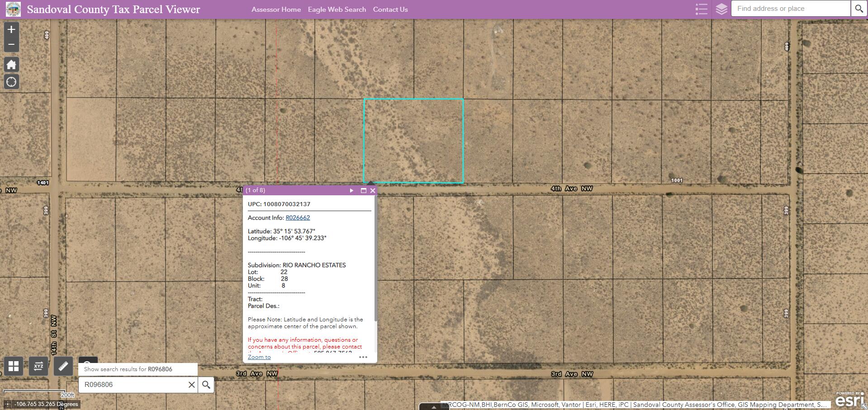
Task: Zoom out of the map
Action: point(11,44)
